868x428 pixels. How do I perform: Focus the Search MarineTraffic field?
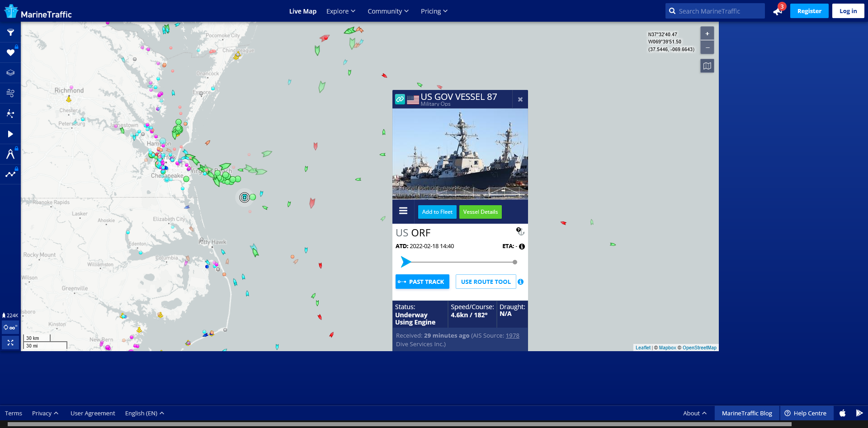[715, 11]
